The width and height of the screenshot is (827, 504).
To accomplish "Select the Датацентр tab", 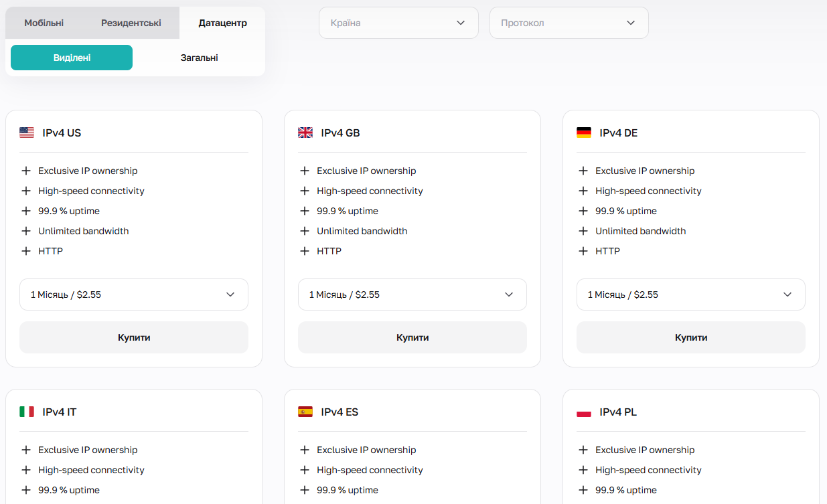I will (x=222, y=23).
